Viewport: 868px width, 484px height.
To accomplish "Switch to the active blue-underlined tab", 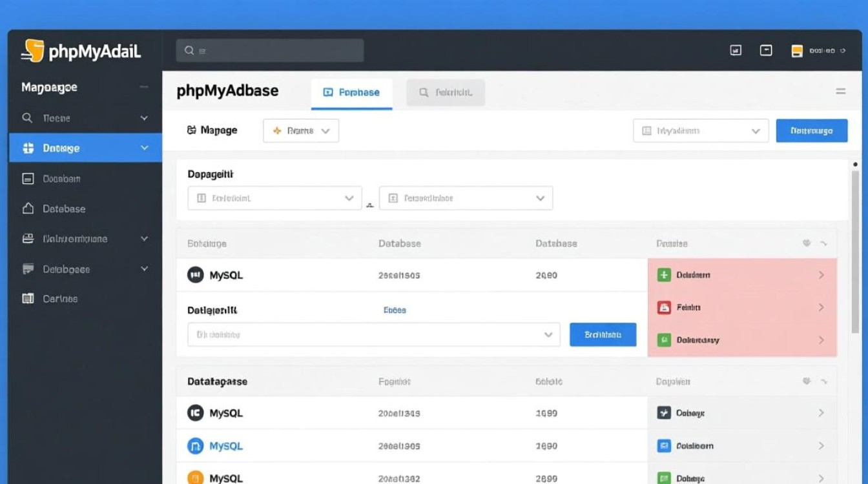I will 351,92.
